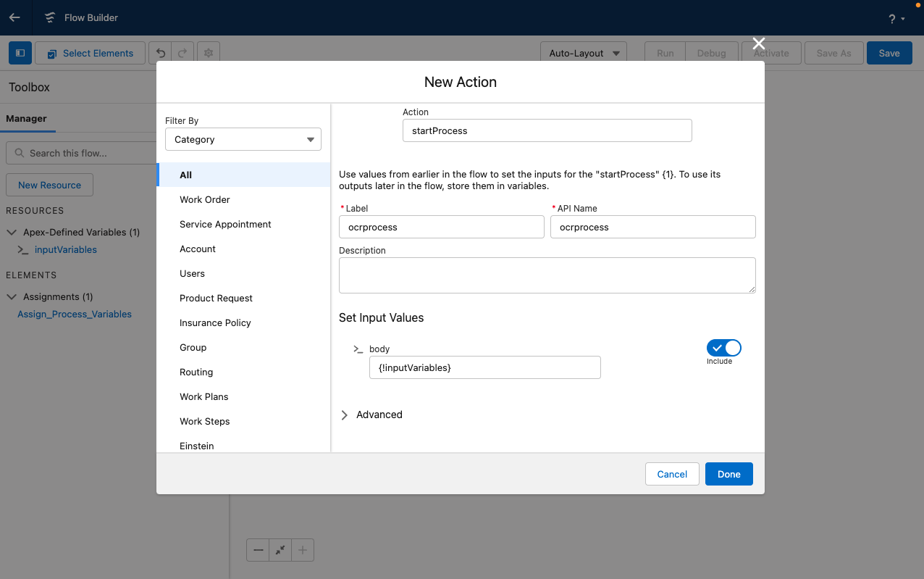
Task: Click the undo arrow icon
Action: pos(161,53)
